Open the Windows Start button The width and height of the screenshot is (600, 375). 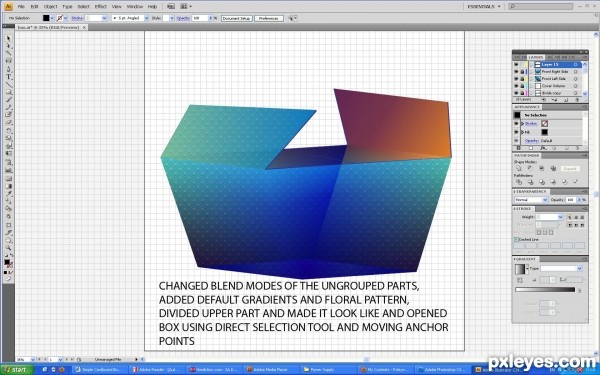pos(17,370)
